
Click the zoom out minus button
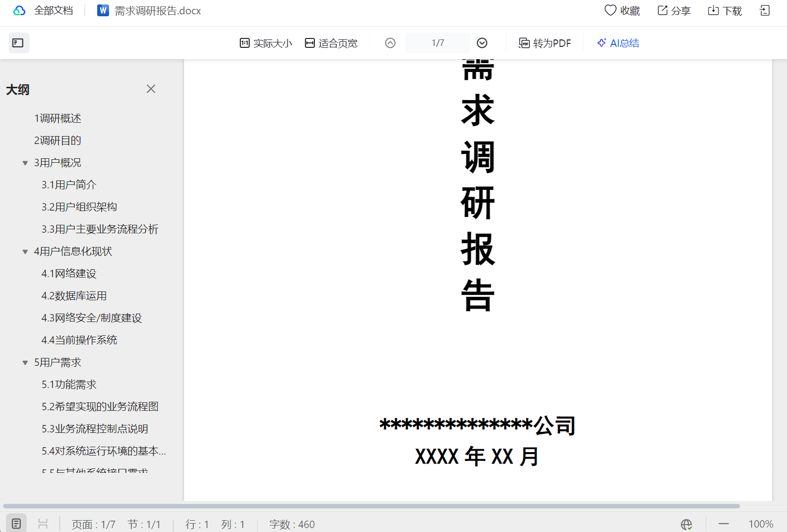[x=724, y=524]
